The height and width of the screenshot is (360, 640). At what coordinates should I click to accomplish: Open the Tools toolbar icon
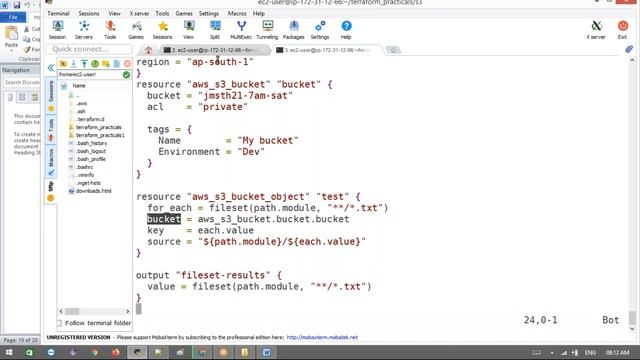coord(110,30)
